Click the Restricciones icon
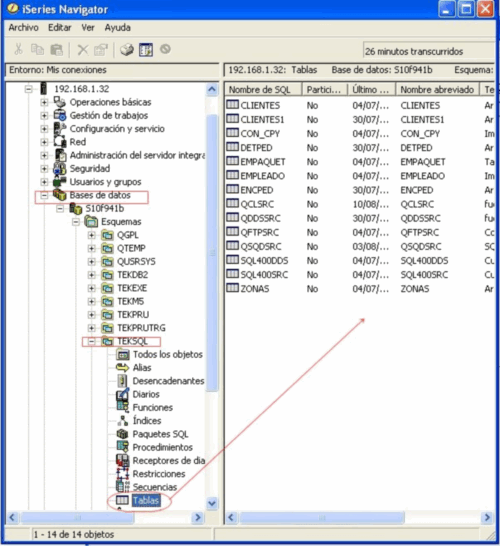 coord(123,474)
